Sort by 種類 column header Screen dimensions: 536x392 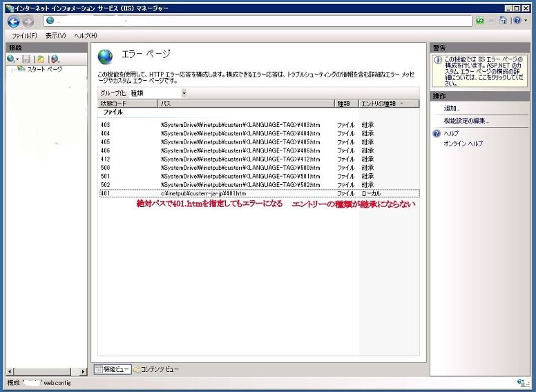click(x=346, y=104)
